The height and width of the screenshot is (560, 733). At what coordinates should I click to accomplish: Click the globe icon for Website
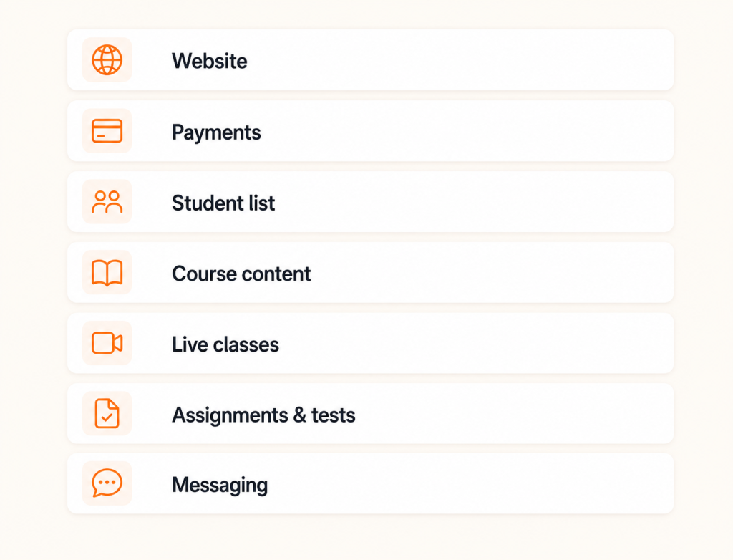[107, 60]
